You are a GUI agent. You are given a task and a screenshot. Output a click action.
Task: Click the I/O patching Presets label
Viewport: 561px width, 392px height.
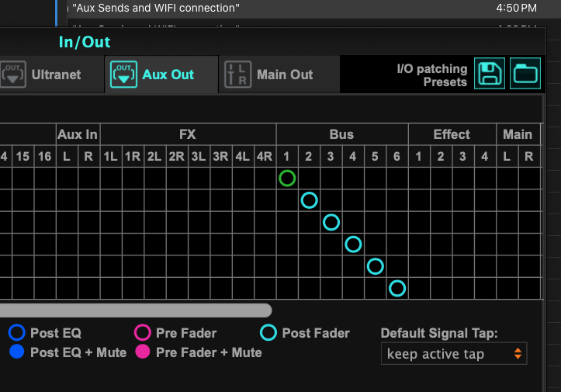click(432, 75)
